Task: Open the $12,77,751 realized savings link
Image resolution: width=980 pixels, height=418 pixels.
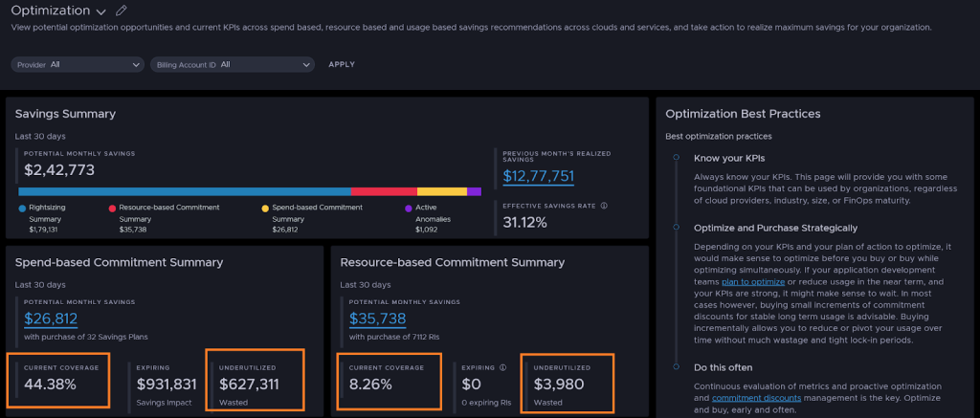Action: [x=538, y=176]
